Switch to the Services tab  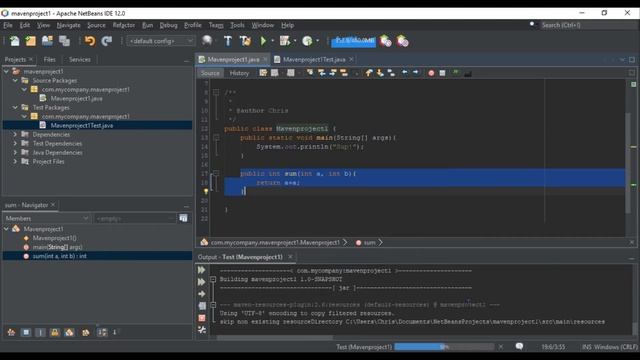(x=80, y=60)
